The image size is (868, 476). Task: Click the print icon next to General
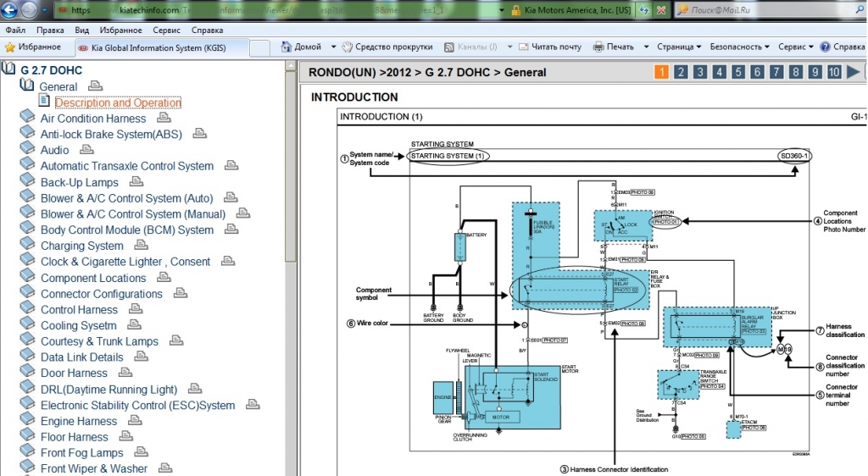pyautogui.click(x=95, y=86)
